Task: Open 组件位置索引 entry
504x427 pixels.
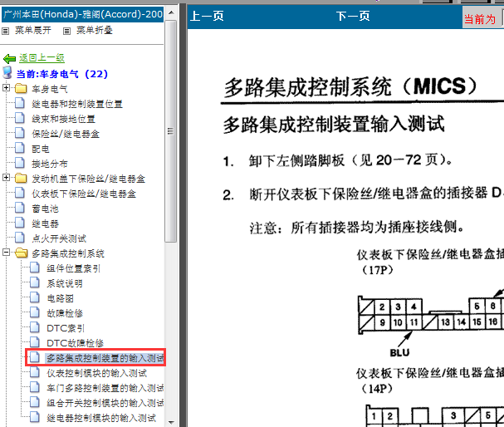Action: click(x=74, y=268)
